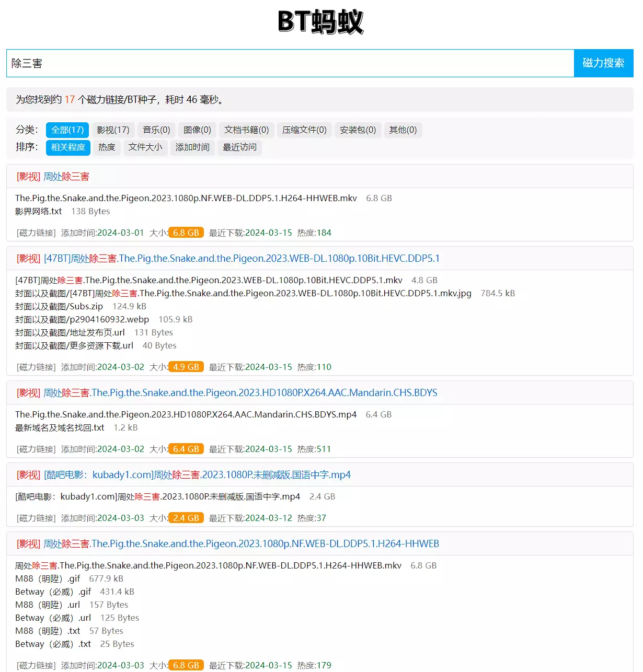This screenshot has width=643, height=672.
Task: Open the HD1080P.X264.AAC.Mandarin.CHS.BDYS result
Action: [240, 393]
